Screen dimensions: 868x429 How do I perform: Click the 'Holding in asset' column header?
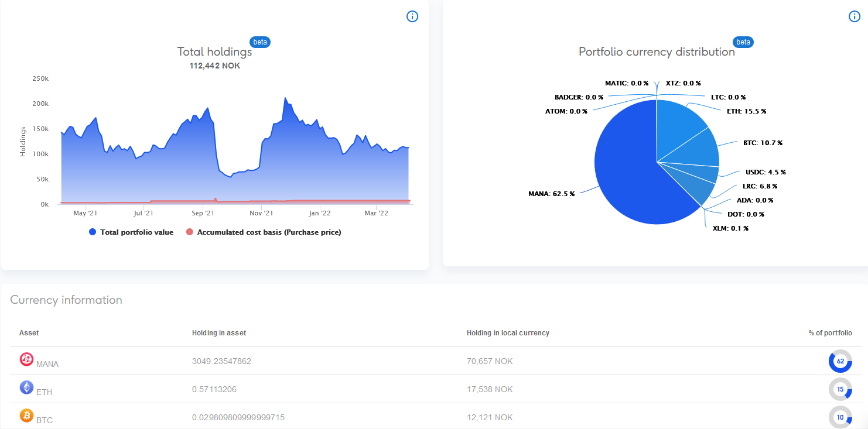219,333
